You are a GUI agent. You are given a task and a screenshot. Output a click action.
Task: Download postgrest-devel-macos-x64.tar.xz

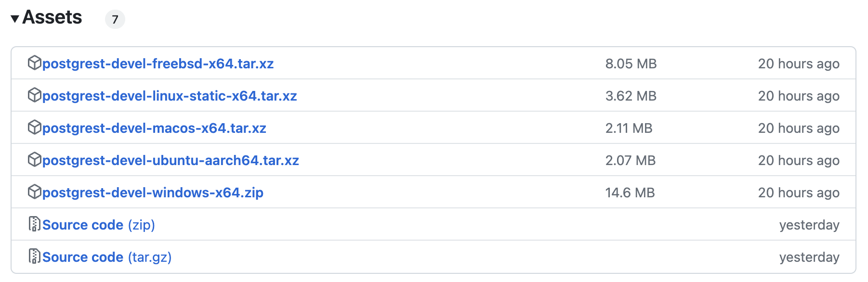pyautogui.click(x=154, y=128)
